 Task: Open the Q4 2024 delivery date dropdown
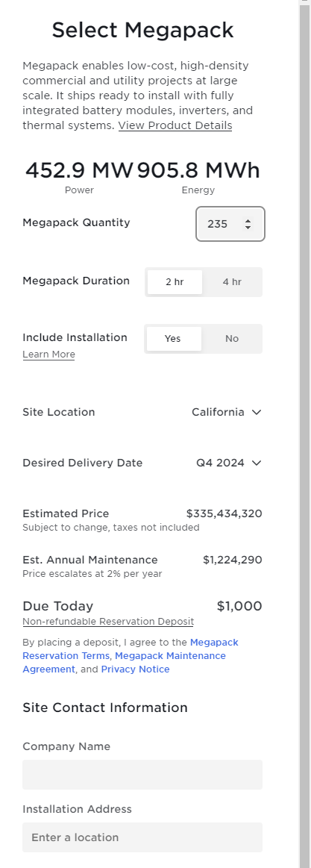click(228, 463)
